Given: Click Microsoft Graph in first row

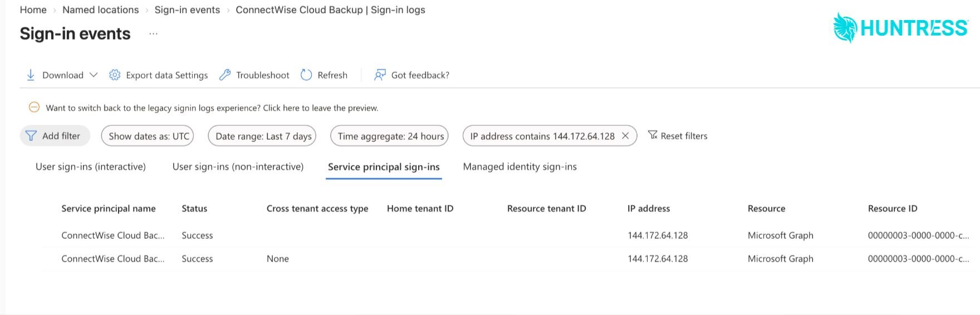Looking at the screenshot, I should (781, 235).
